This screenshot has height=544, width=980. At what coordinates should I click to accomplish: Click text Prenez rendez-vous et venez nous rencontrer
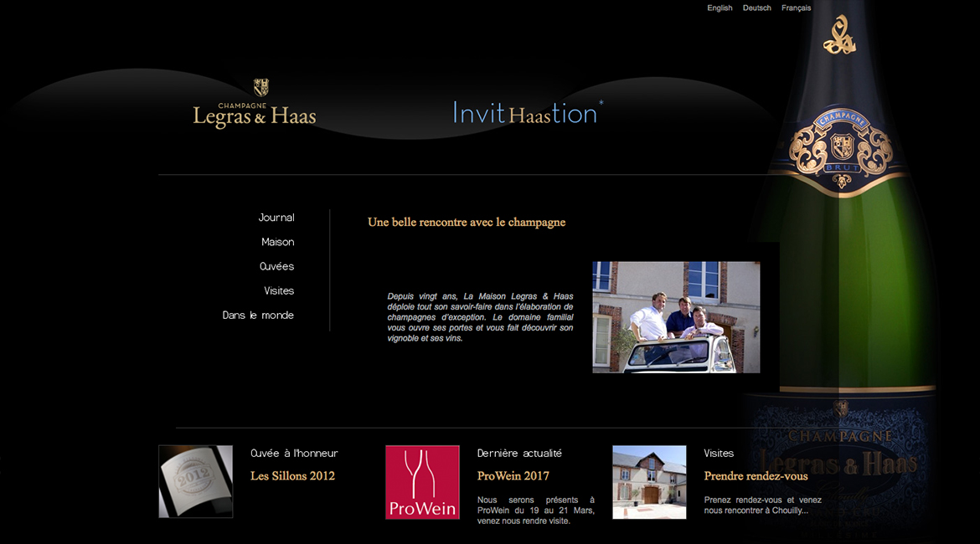click(x=762, y=506)
